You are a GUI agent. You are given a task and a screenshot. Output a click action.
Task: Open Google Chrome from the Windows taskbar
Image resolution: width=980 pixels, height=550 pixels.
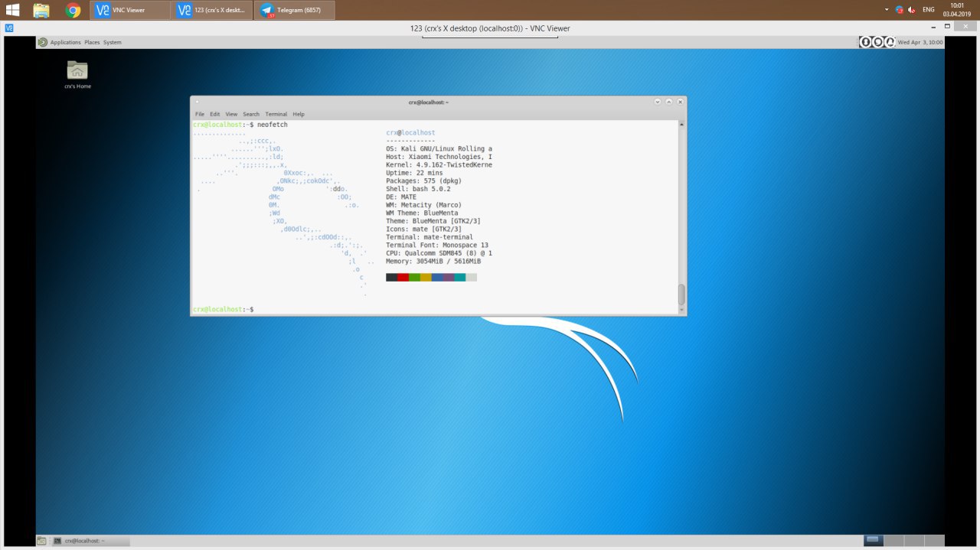click(73, 10)
